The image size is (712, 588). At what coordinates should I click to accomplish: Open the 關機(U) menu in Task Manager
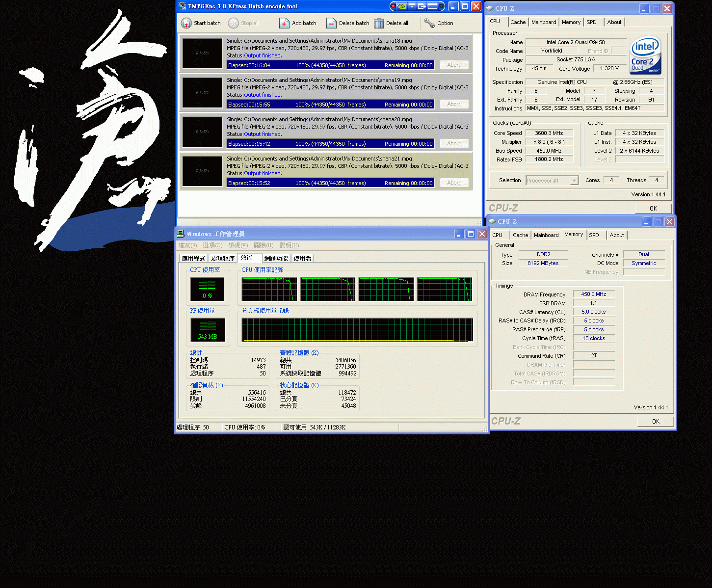click(x=264, y=245)
